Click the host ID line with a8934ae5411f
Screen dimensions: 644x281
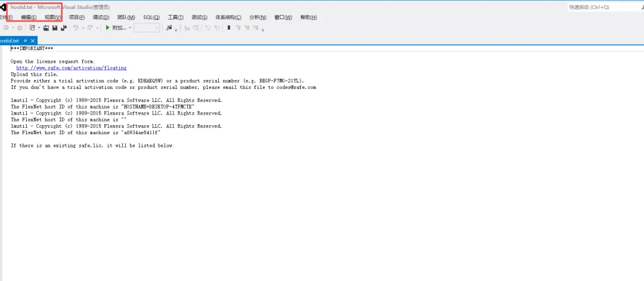(x=85, y=132)
